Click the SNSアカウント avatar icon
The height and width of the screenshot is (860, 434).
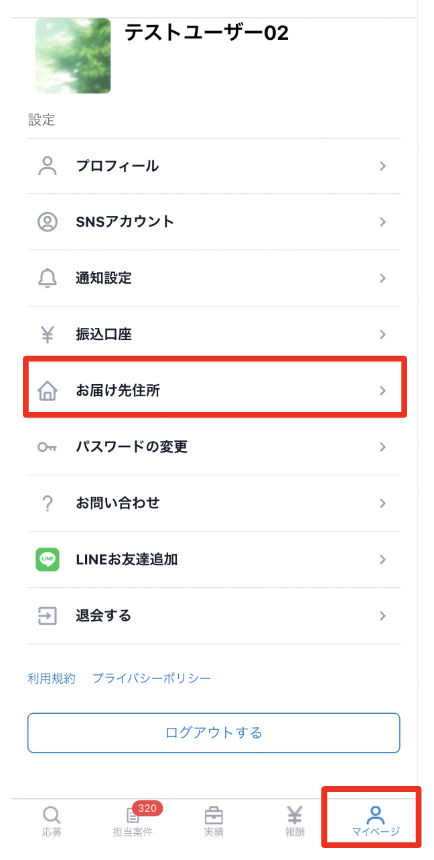click(48, 222)
